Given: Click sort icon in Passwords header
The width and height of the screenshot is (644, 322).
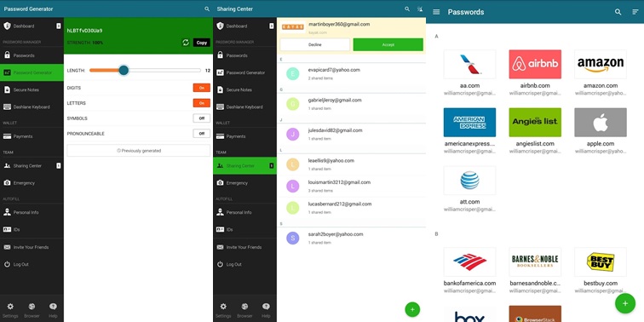Looking at the screenshot, I should [635, 12].
